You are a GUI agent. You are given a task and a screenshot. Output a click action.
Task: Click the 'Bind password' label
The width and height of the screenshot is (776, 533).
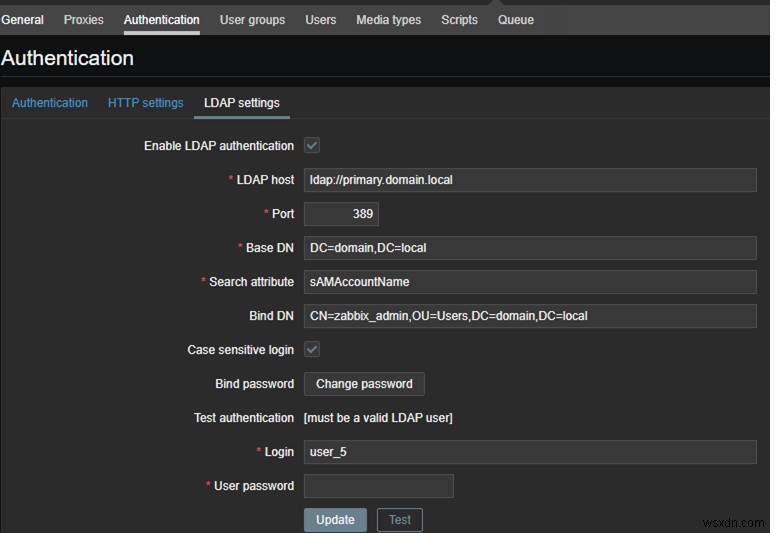point(254,384)
